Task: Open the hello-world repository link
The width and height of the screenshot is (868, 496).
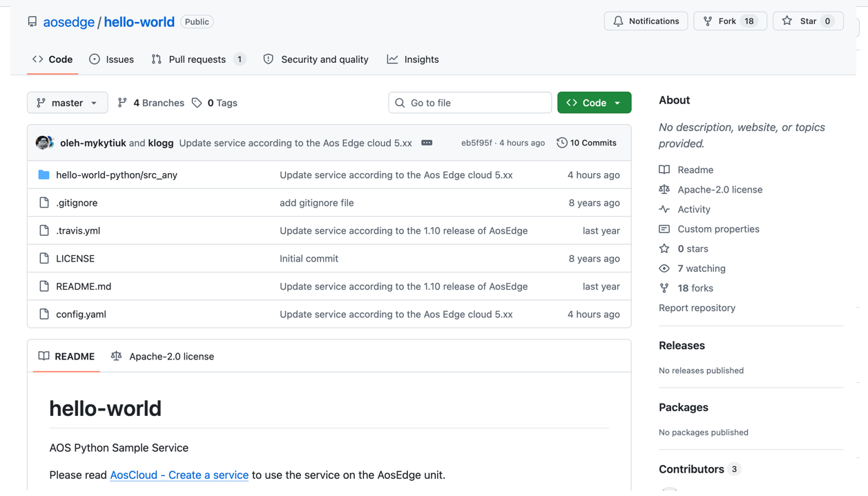Action: [x=139, y=22]
